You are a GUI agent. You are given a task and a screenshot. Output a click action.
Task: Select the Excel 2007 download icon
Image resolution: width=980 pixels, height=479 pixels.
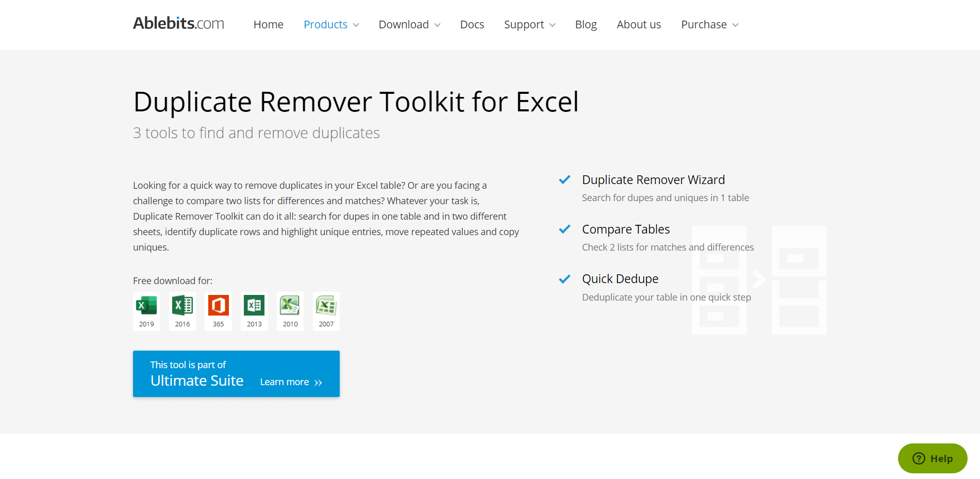[x=326, y=306]
